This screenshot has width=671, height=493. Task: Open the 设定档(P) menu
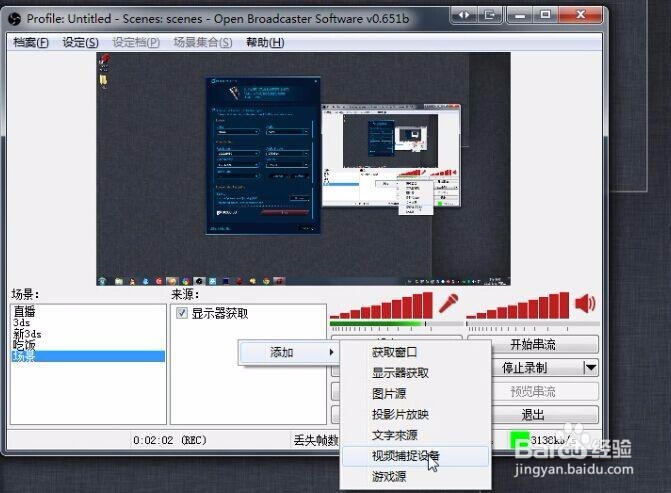click(x=136, y=42)
